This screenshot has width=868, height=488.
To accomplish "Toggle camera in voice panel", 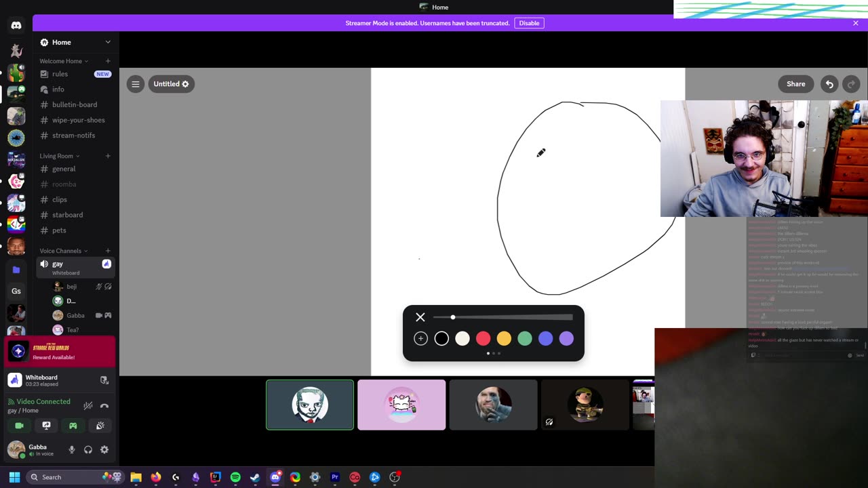I will [x=19, y=426].
